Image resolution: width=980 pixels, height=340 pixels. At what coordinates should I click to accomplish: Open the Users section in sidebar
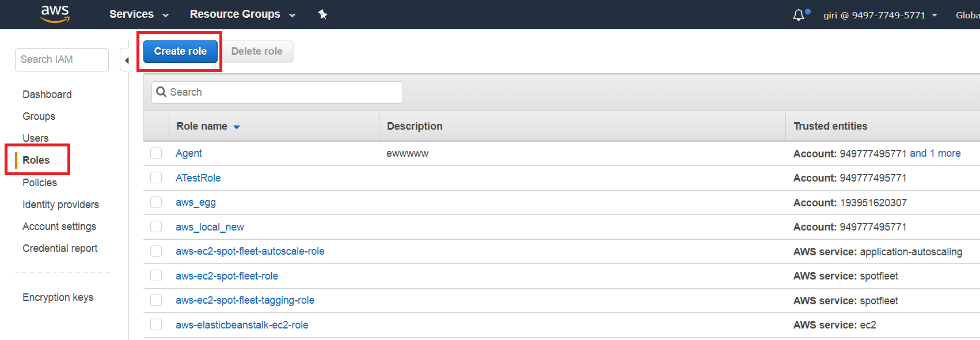(36, 138)
